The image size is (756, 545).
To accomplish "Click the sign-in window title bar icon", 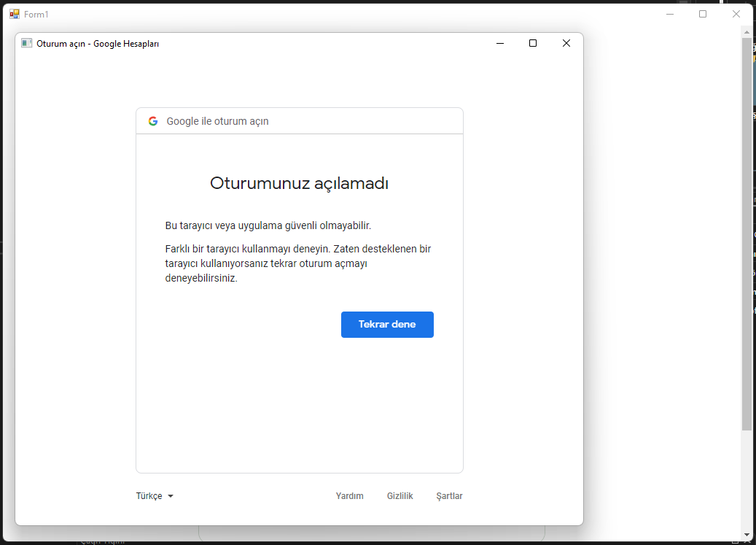I will coord(27,43).
